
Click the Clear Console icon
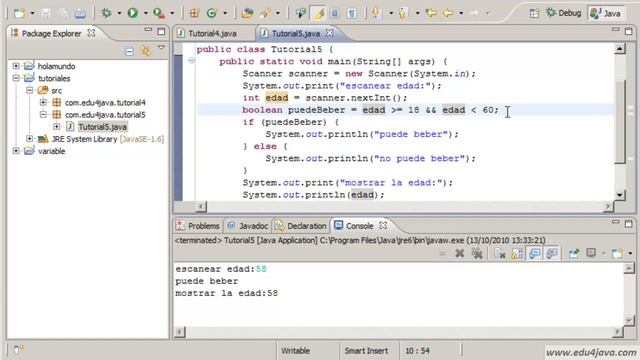(500, 253)
